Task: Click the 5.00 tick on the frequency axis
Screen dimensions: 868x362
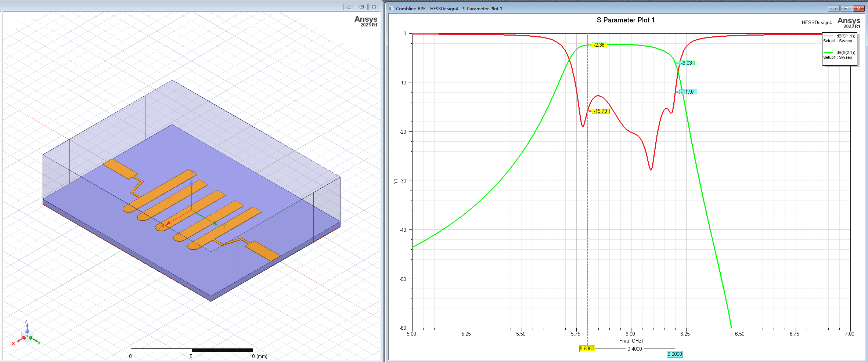Action: click(411, 334)
